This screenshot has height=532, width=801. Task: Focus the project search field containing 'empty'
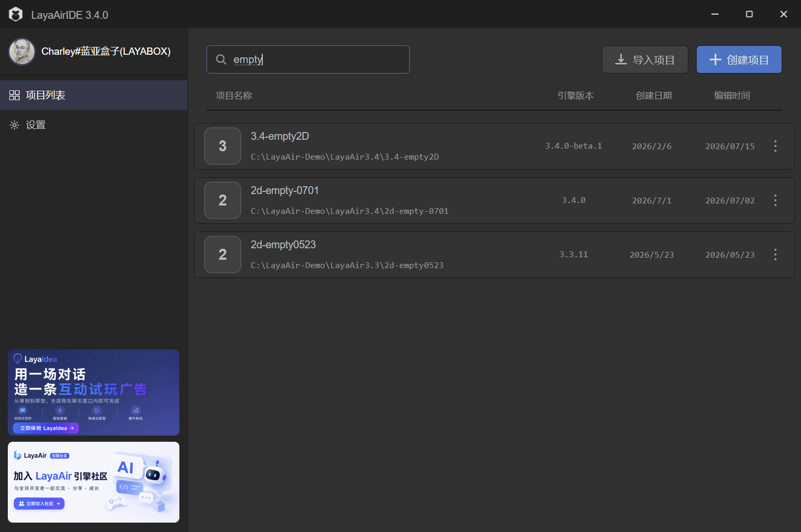coord(308,59)
